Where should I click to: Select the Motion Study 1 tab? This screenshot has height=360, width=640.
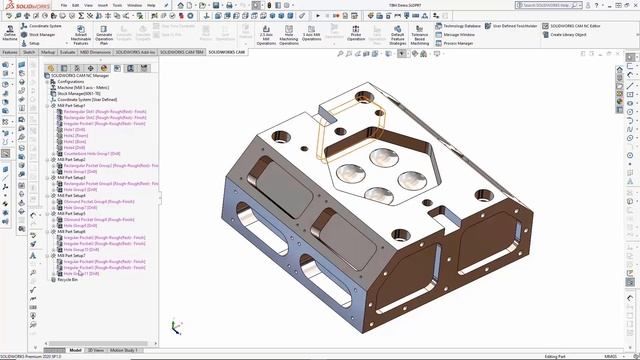point(124,350)
